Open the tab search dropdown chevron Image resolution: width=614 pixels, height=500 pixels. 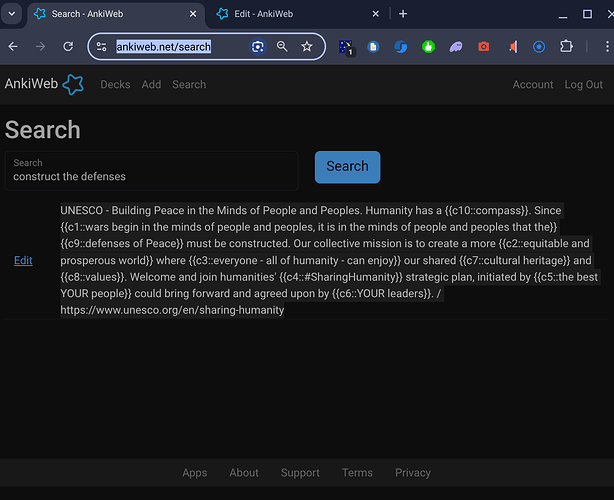(12, 14)
